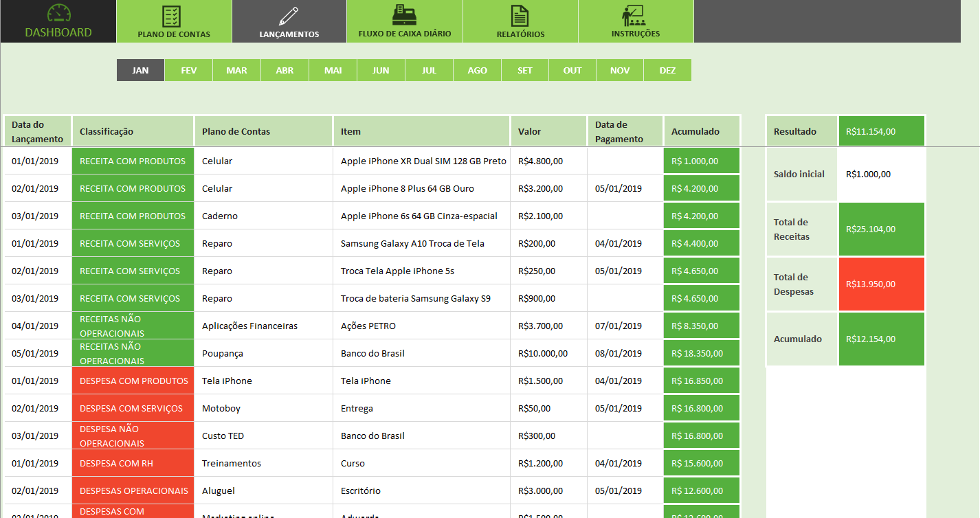
Task: Click the DESPESA COM PRODUTOS classification cell
Action: click(133, 381)
